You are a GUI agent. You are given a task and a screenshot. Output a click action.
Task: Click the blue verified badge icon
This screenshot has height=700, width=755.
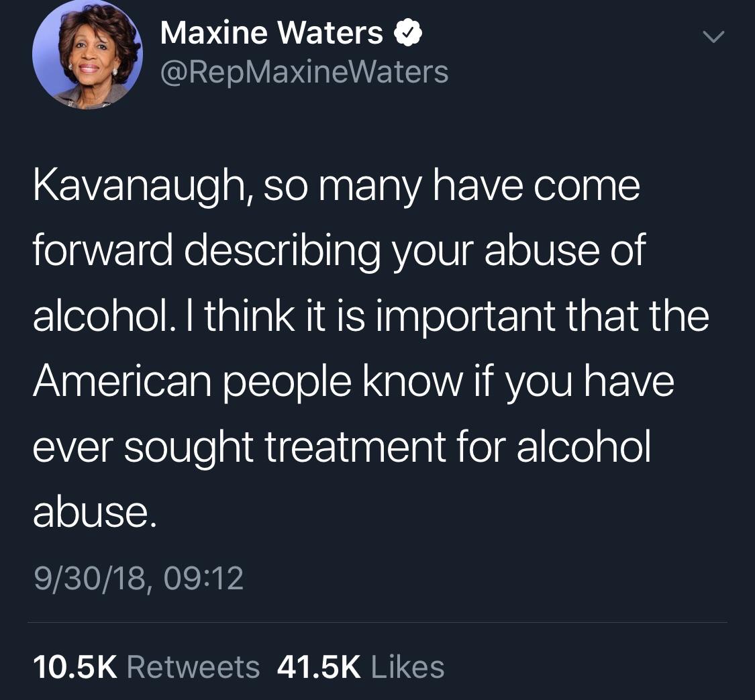(x=408, y=33)
